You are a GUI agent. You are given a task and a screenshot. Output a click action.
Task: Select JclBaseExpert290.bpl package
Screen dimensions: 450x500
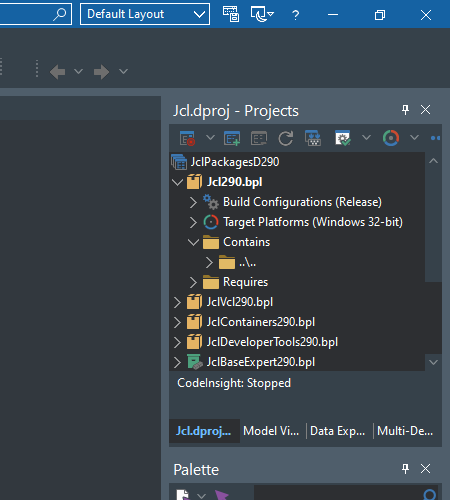[261, 362]
